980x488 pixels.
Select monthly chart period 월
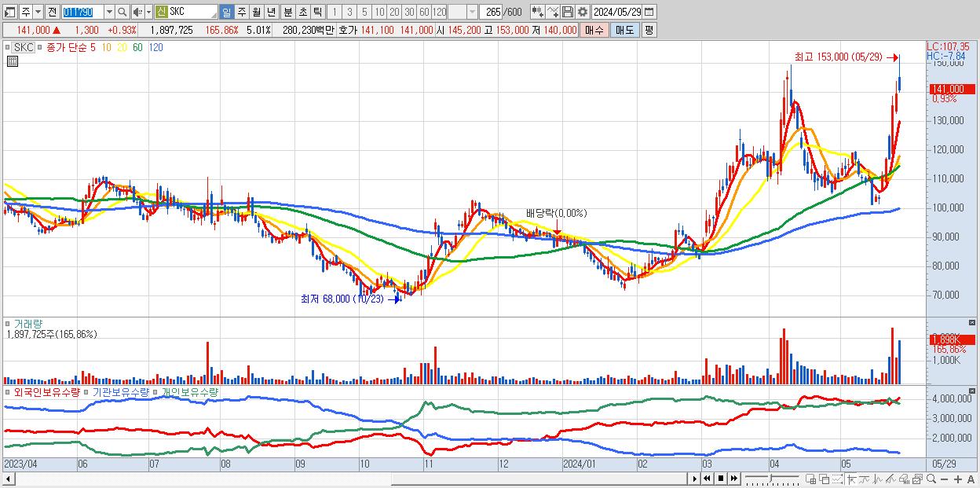click(256, 12)
